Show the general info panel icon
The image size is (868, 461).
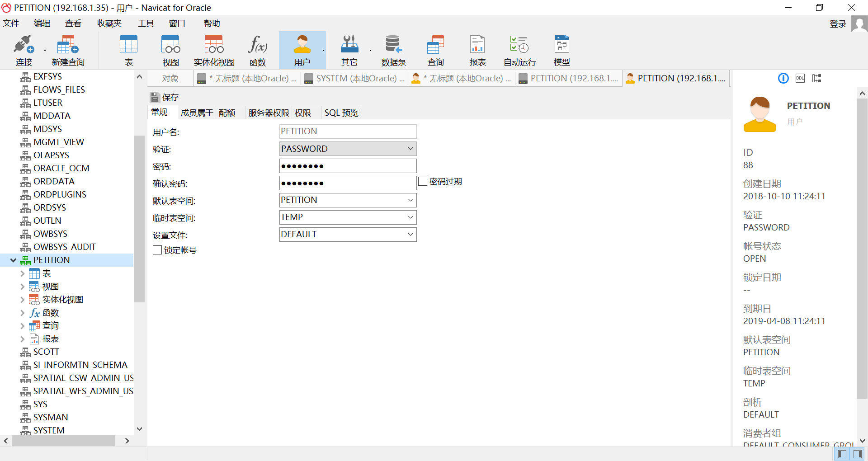(783, 78)
